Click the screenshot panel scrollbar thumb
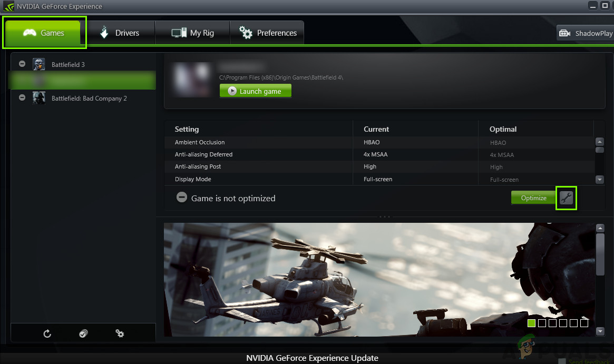614x364 pixels. pos(600,254)
